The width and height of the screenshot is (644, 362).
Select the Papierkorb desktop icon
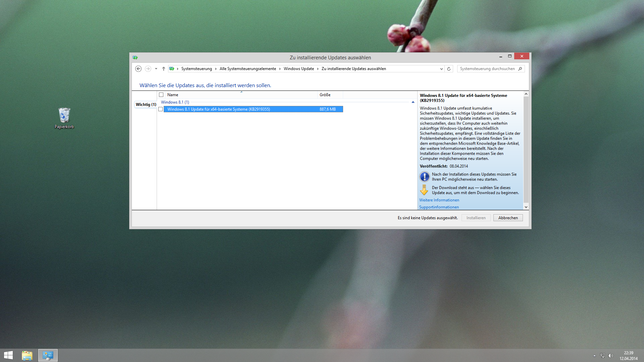click(x=64, y=118)
